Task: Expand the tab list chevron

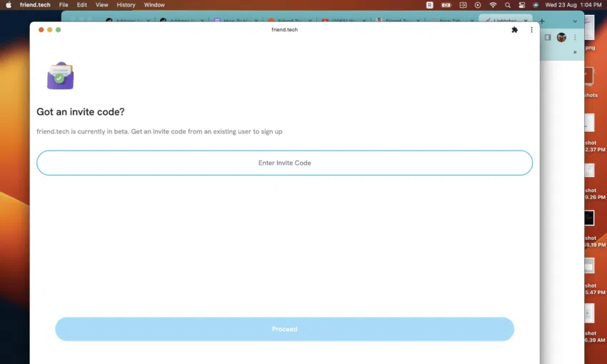Action: [575, 21]
